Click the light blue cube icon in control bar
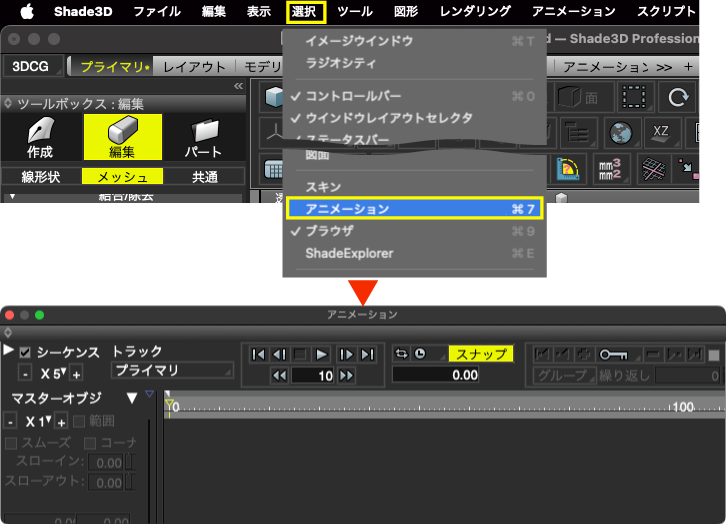Screen dimensions: 726x524 coord(273,97)
